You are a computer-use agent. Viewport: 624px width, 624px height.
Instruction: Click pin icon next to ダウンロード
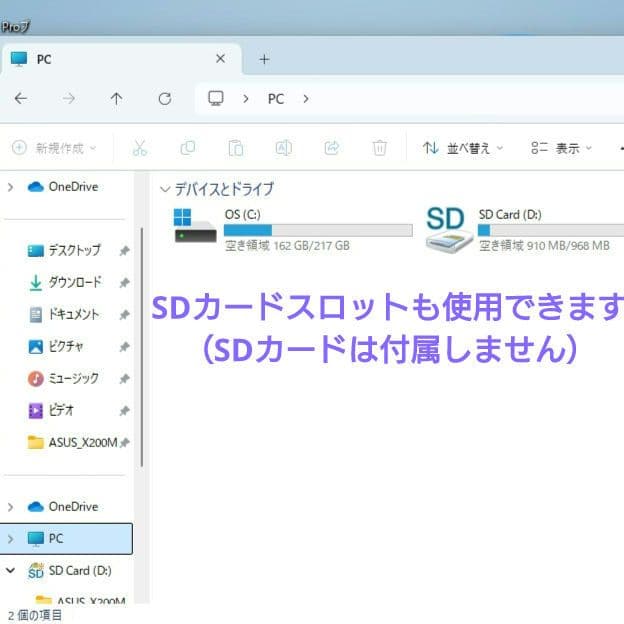click(x=125, y=283)
